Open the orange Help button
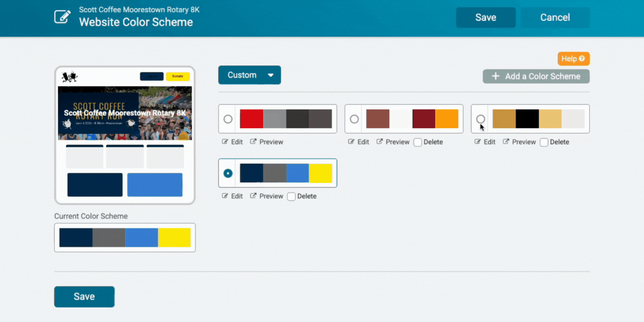This screenshot has width=644, height=322. click(x=573, y=59)
